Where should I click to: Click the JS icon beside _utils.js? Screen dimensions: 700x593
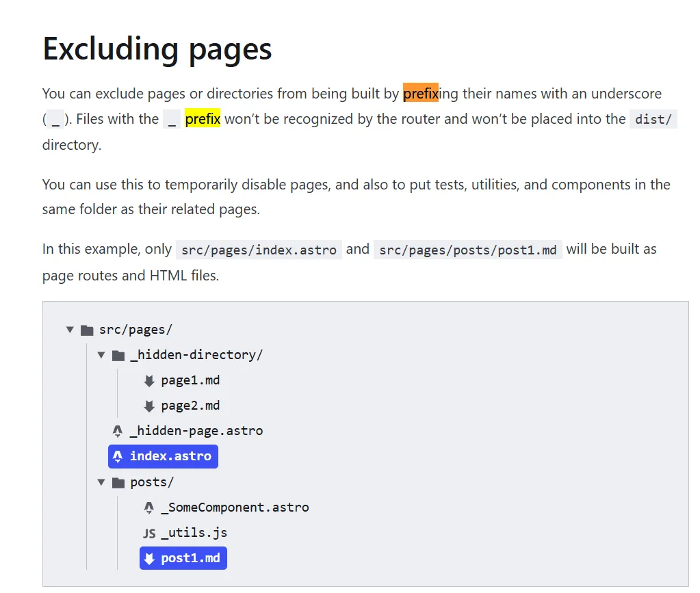click(149, 533)
